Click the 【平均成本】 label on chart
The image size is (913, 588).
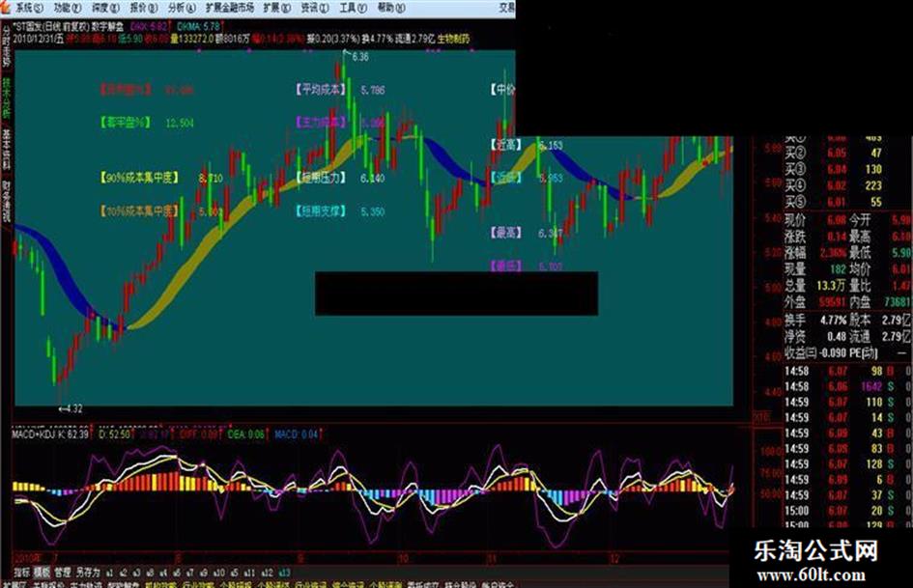pos(322,90)
